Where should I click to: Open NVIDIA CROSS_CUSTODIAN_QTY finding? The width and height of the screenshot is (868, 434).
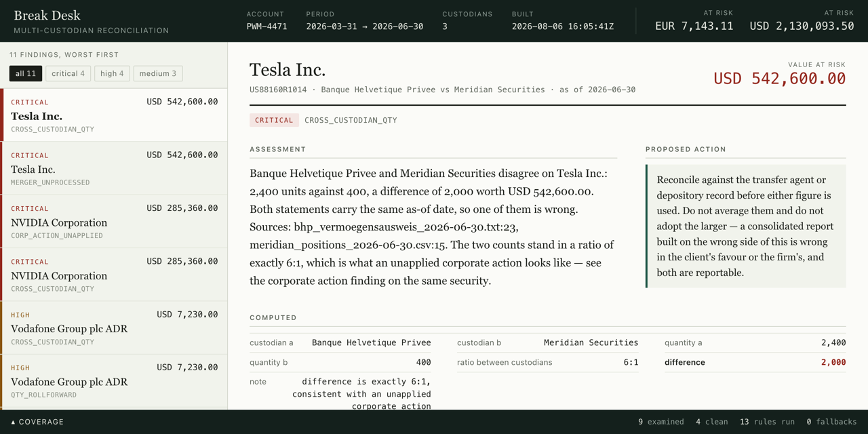pyautogui.click(x=114, y=275)
